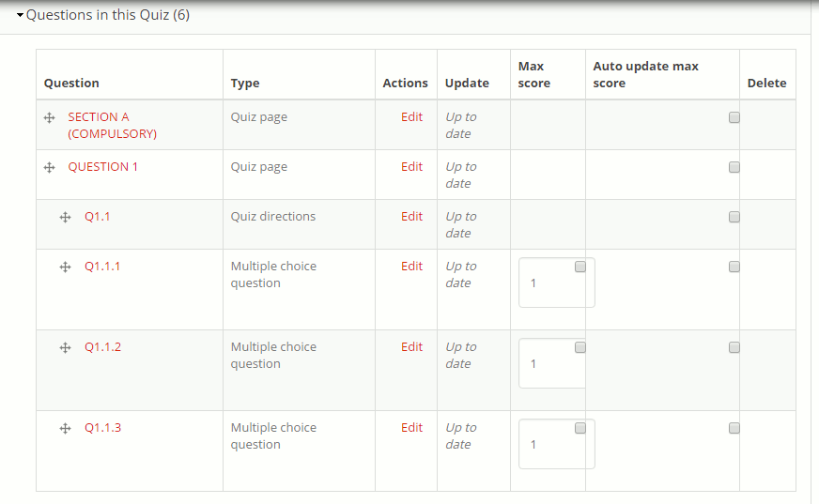This screenshot has width=819, height=504.
Task: Click the move handle next to Q1.1
Action: pyautogui.click(x=65, y=217)
